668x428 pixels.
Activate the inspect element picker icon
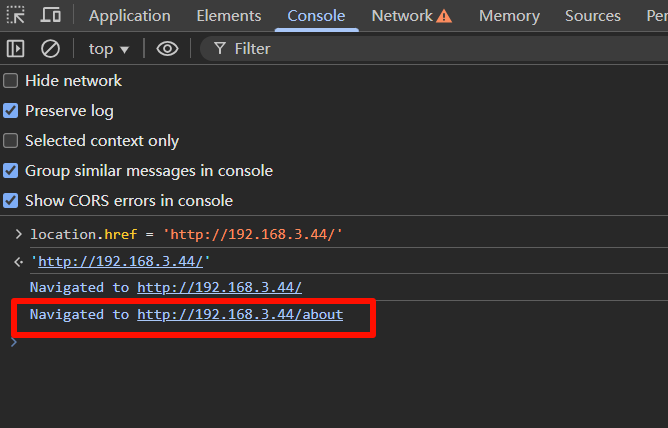(x=15, y=15)
